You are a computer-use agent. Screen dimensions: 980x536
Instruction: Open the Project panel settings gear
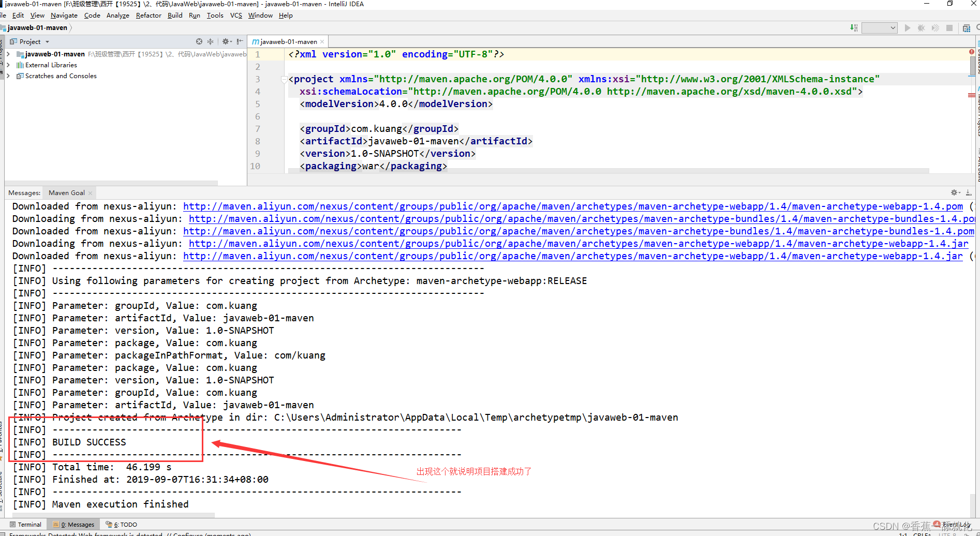227,41
